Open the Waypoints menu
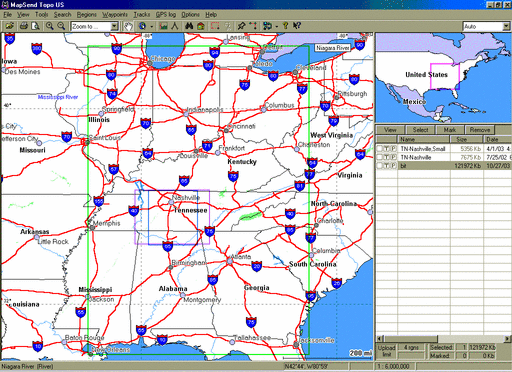The image size is (512, 372). click(115, 15)
